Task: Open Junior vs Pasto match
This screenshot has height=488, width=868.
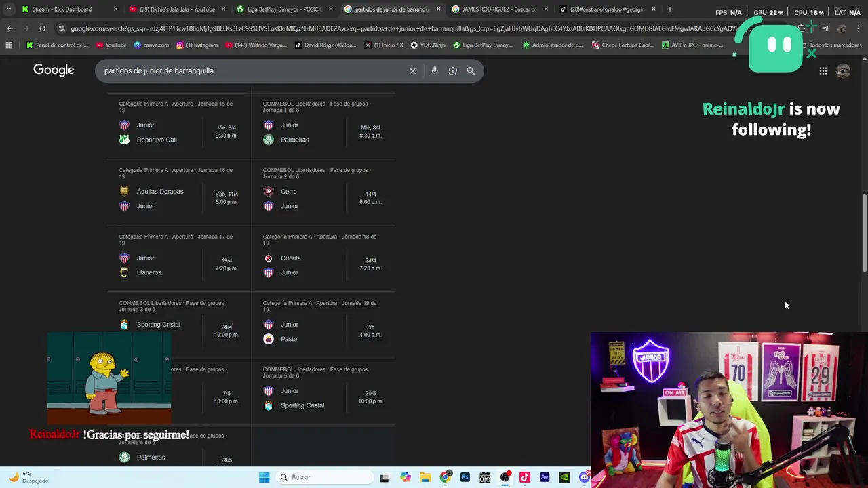Action: point(323,326)
